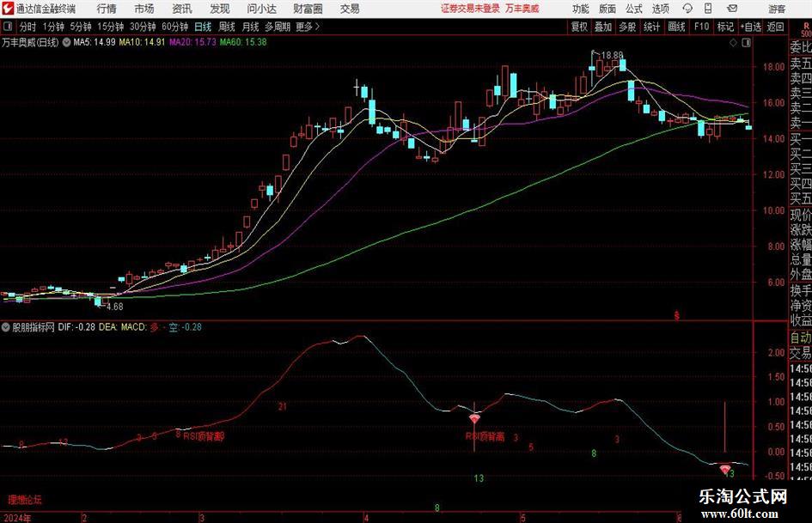This screenshot has width=812, height=523.
Task: Click the month 4 marker on date axis
Action: (366, 518)
